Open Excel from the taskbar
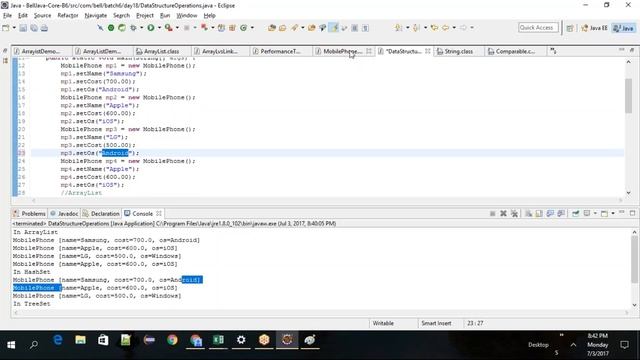Viewport: 640px width, 360px height. pyautogui.click(x=218, y=340)
